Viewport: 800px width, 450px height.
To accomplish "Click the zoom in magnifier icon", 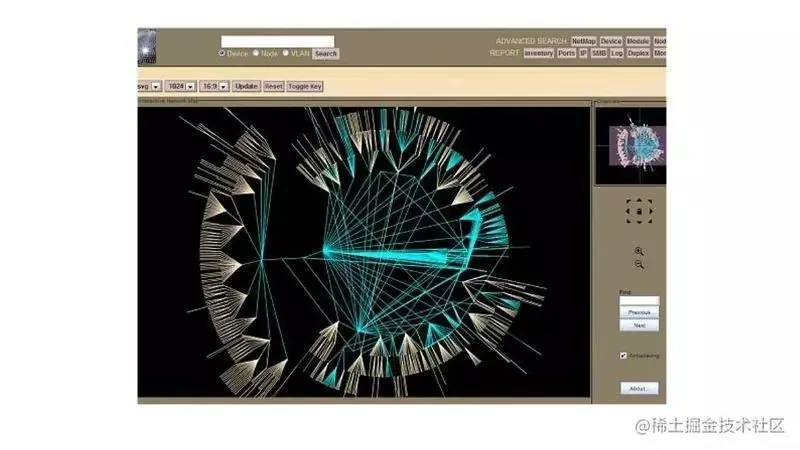I will point(639,252).
